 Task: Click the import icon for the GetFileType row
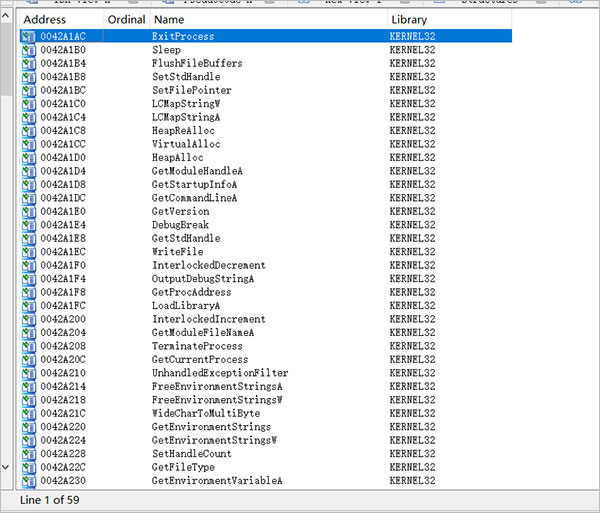[29, 467]
